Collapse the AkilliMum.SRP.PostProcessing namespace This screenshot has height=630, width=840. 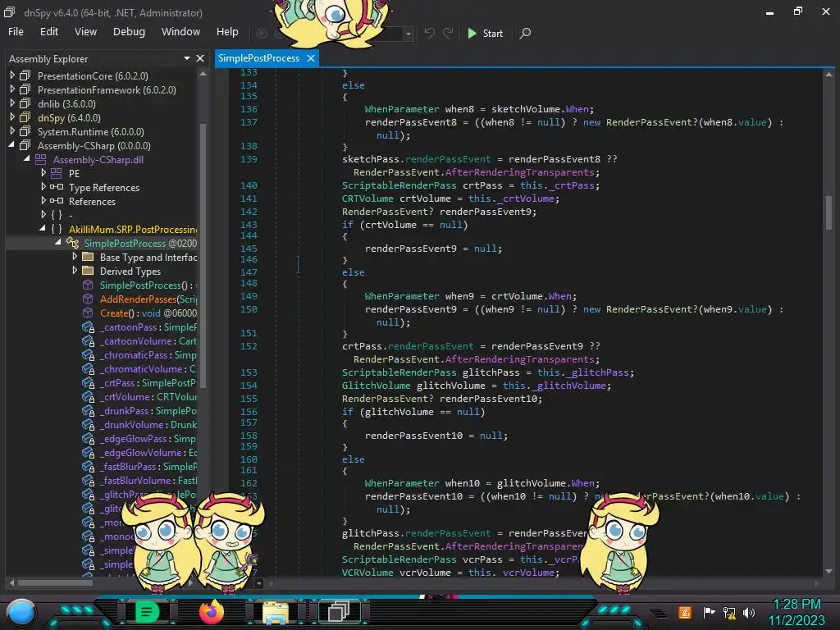(x=43, y=229)
